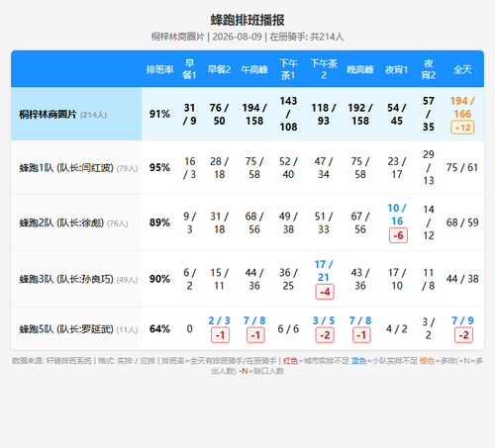Click "54 / 45" in the 桐梓林商圈片 row

coord(397,114)
